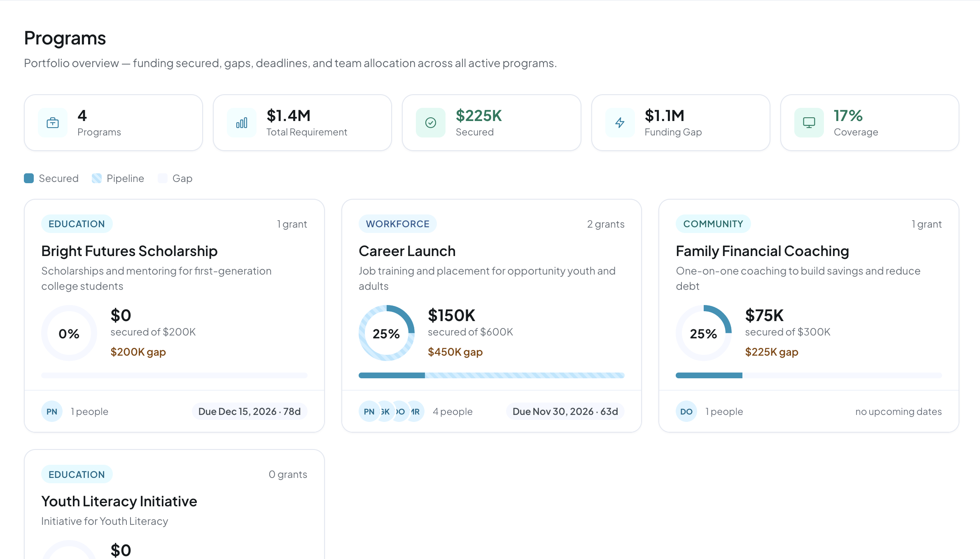
Task: Click the '$225K gap' text
Action: coord(772,352)
